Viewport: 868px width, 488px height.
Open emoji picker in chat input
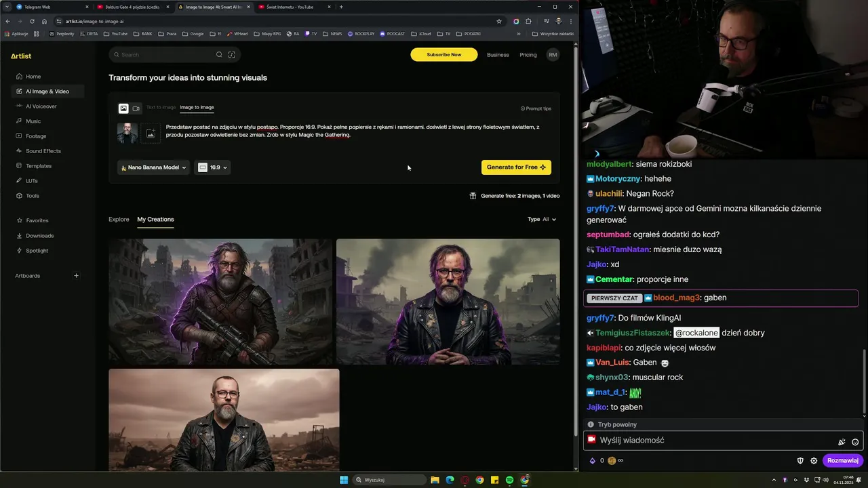[x=855, y=442]
